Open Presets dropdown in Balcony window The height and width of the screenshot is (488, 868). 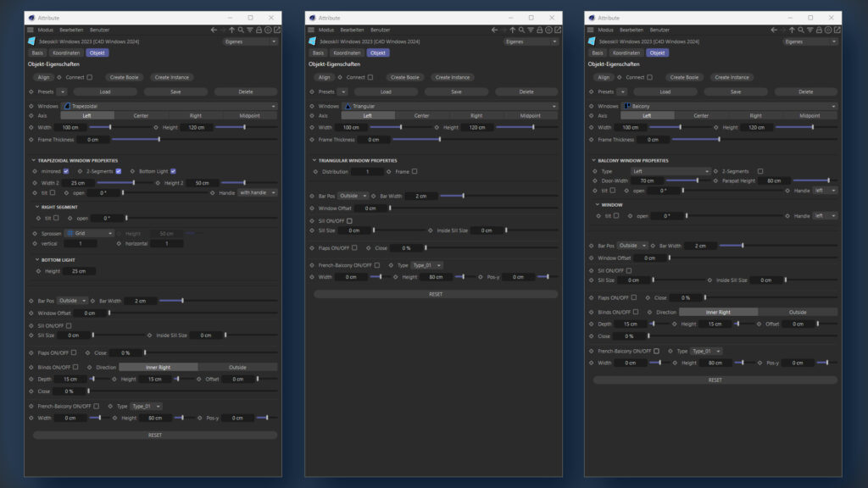tap(623, 91)
